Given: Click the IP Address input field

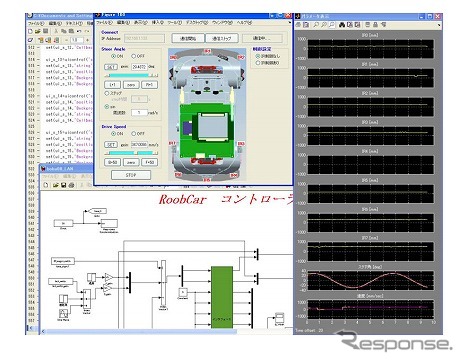Looking at the screenshot, I should click(144, 39).
